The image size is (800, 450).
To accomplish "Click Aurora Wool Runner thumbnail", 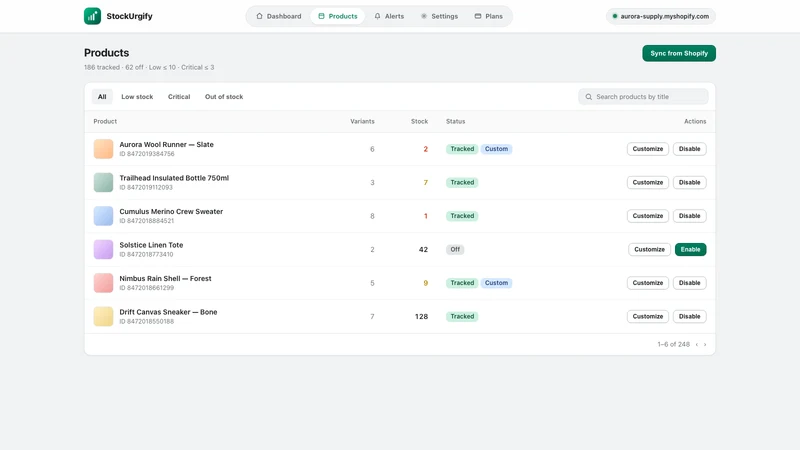I will point(103,149).
